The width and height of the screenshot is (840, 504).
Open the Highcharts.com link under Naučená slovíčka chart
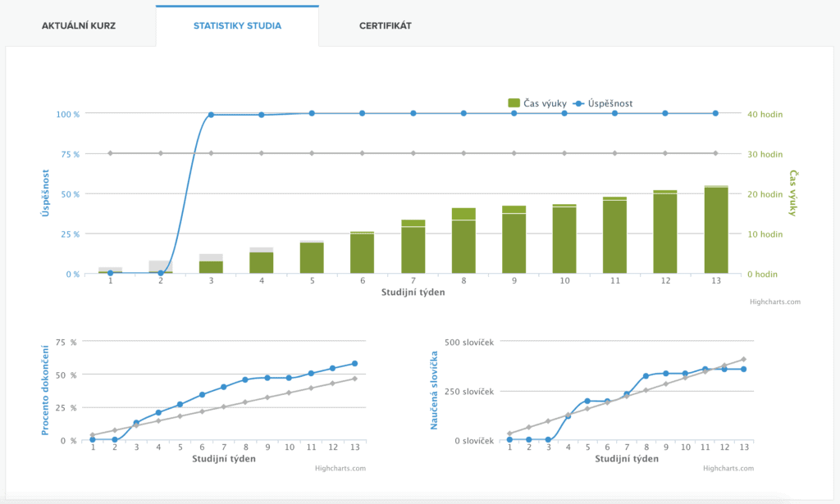[x=730, y=469]
